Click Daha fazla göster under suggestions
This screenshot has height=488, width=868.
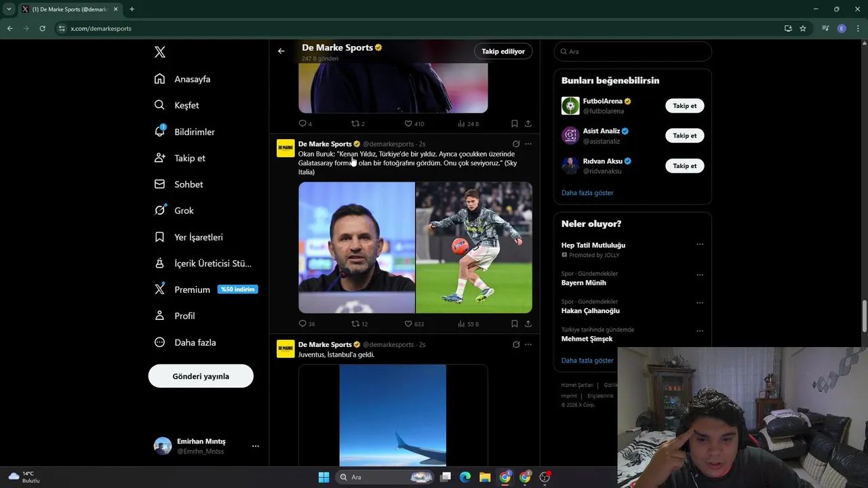pyautogui.click(x=587, y=192)
